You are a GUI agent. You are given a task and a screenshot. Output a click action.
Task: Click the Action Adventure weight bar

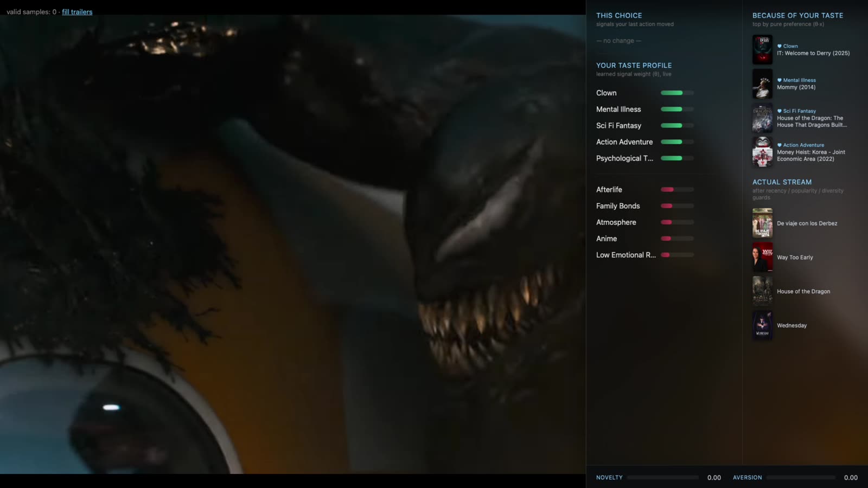coord(677,142)
